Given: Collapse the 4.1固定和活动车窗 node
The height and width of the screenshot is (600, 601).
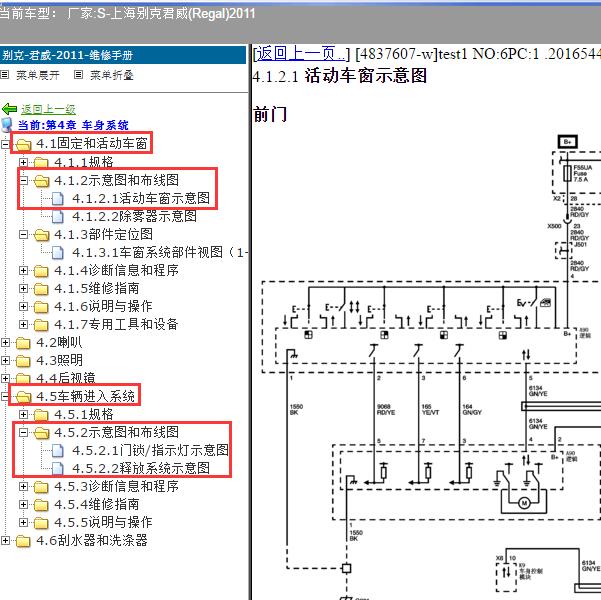Looking at the screenshot, I should (x=5, y=145).
